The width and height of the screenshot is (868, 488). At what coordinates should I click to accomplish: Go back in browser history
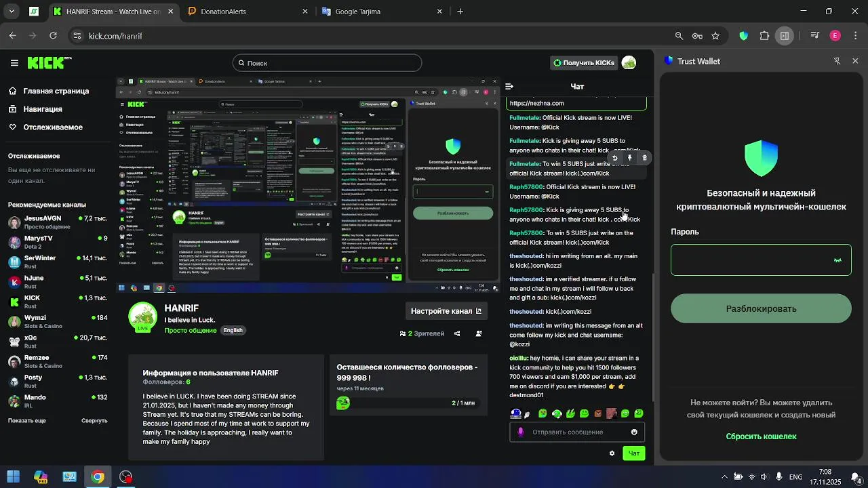pos(13,36)
